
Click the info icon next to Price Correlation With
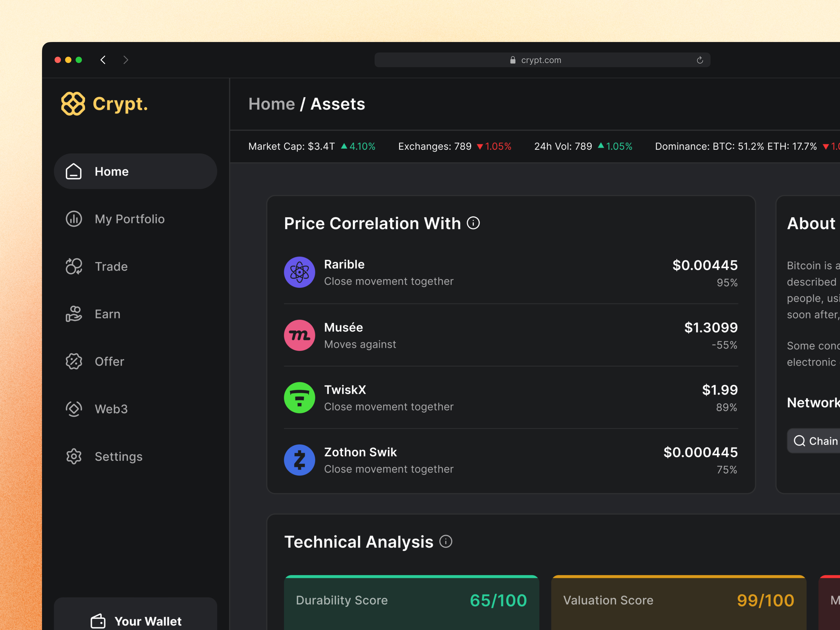473,223
